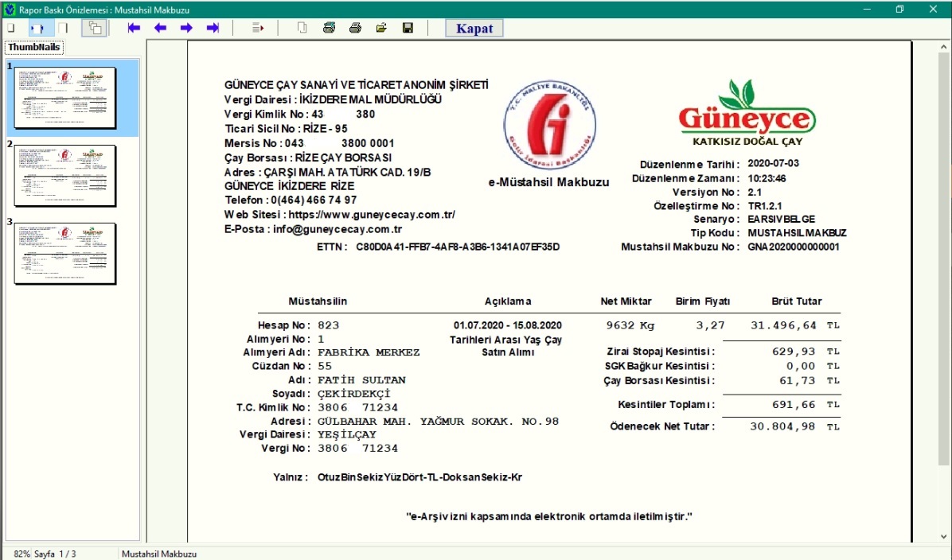Image resolution: width=952 pixels, height=560 pixels.
Task: Select the 100% page zoom icon
Action: pos(63,28)
